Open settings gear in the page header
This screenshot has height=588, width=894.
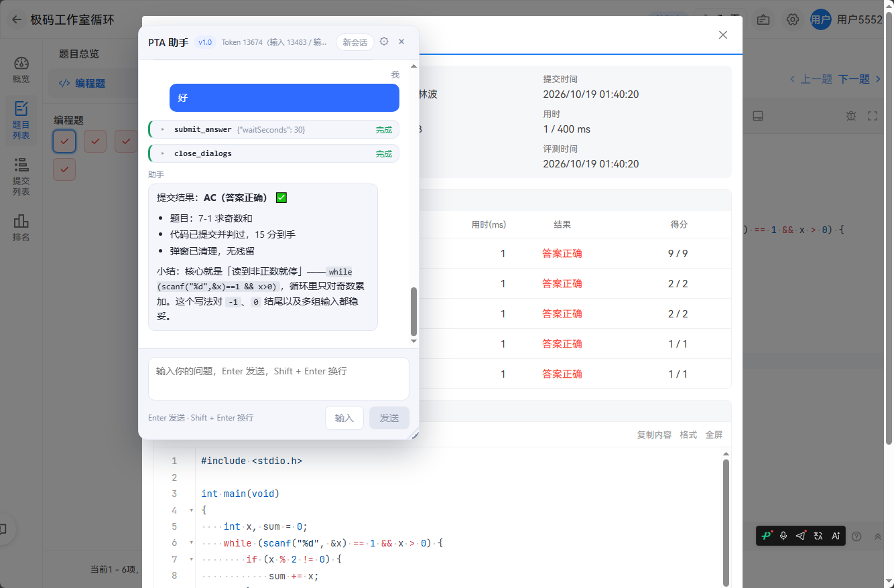point(793,19)
